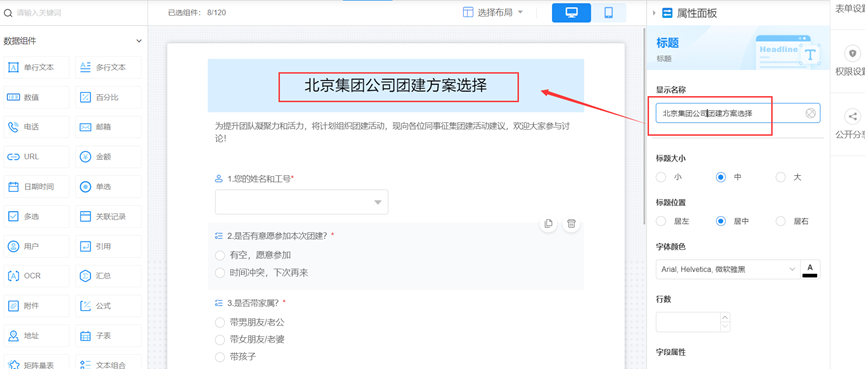The height and width of the screenshot is (369, 865).
Task: Open the font color picker
Action: tap(810, 269)
